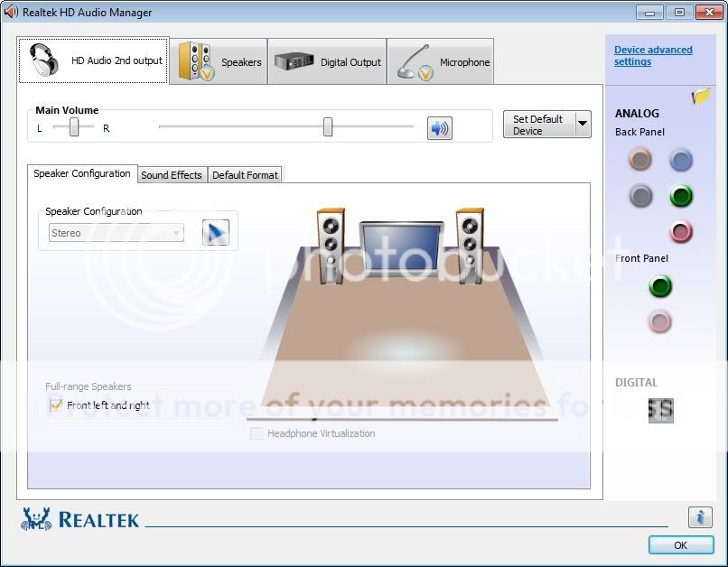Viewport: 728px width, 567px height.
Task: Open Device advanced settings link
Action: 653,56
